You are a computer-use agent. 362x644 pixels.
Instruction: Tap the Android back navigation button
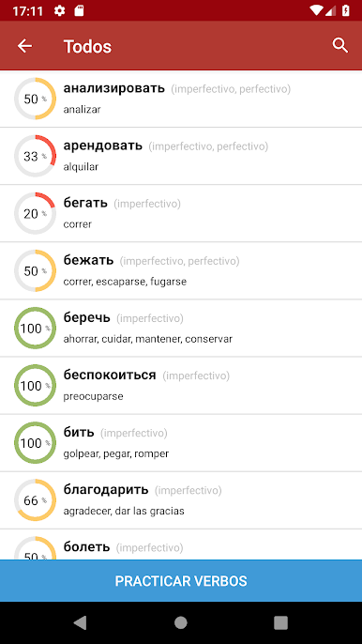[x=81, y=622]
